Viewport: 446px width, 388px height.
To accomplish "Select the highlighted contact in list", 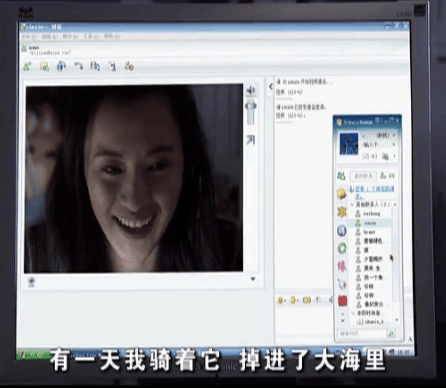I will pos(369,223).
